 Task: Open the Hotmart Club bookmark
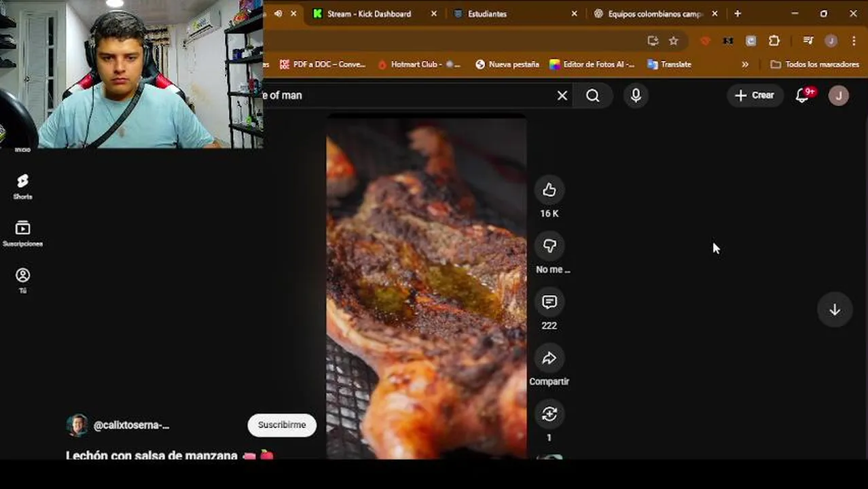tap(419, 65)
